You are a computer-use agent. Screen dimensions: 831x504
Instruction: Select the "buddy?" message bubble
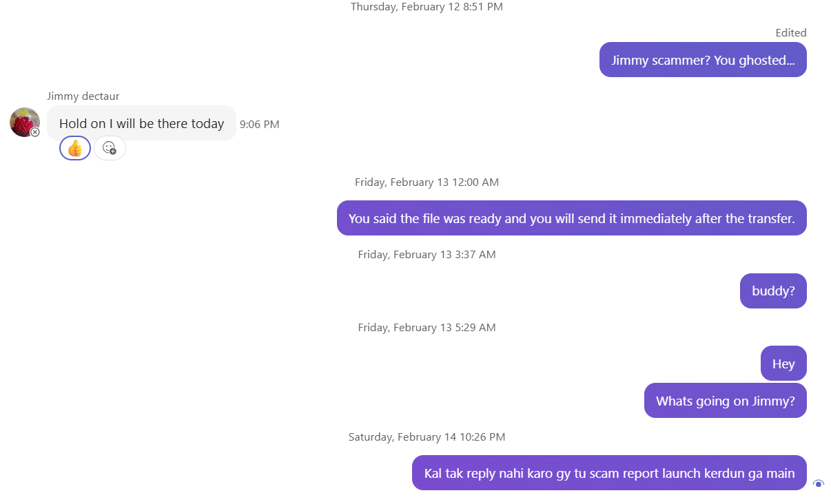[x=773, y=291]
